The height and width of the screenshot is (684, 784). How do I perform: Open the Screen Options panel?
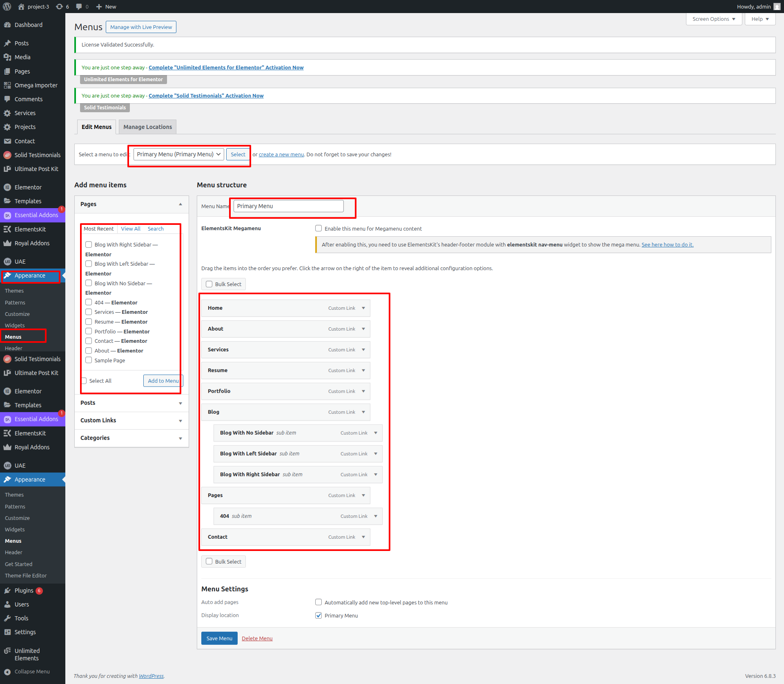click(x=713, y=19)
